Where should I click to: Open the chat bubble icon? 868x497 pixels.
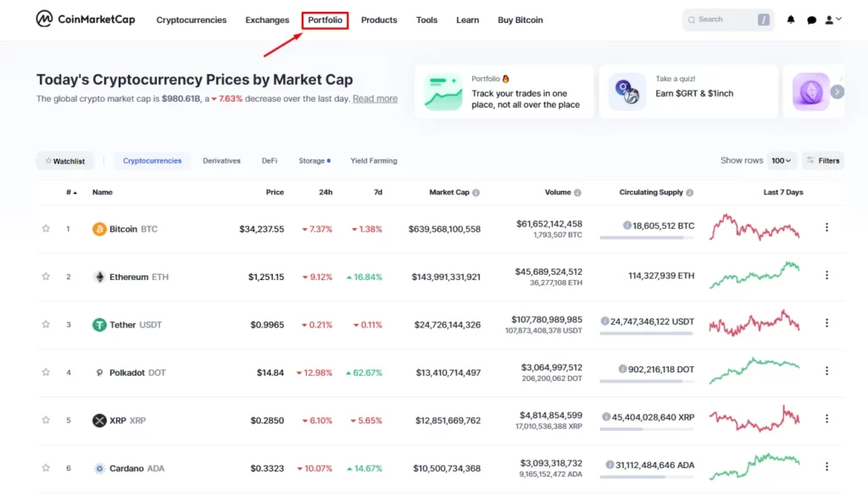point(812,20)
